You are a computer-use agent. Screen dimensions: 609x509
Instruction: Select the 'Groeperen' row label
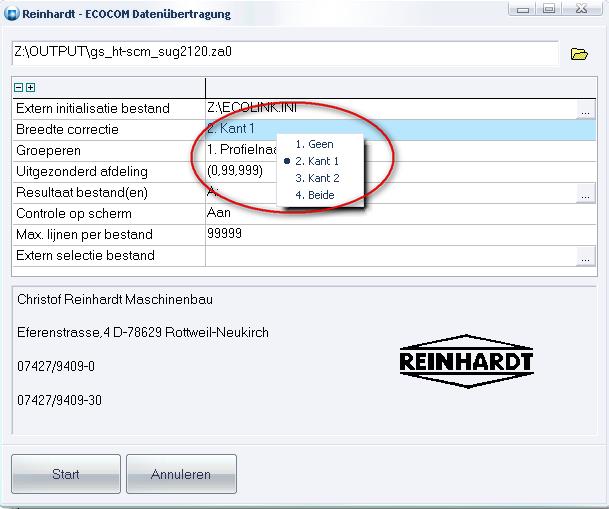[49, 151]
